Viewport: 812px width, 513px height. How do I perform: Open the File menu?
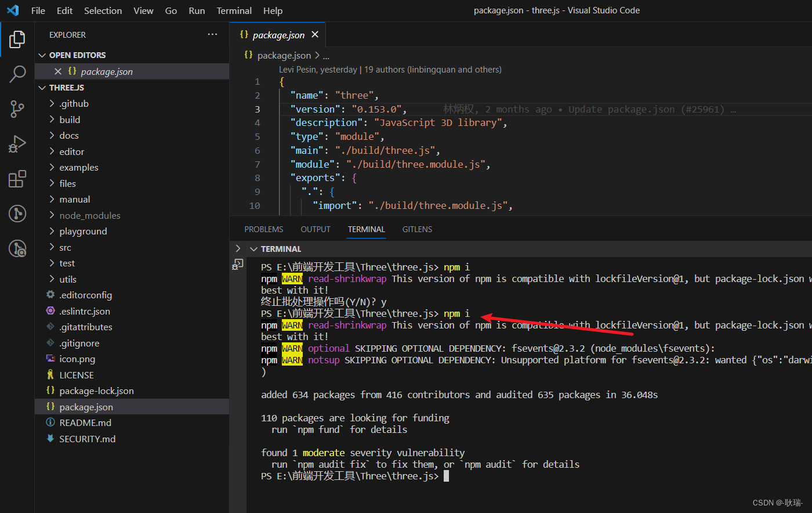pos(38,10)
